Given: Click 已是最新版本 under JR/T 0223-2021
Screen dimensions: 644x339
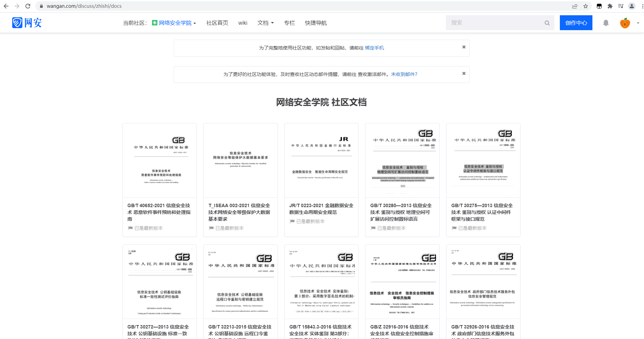Looking at the screenshot, I should click(x=310, y=221).
